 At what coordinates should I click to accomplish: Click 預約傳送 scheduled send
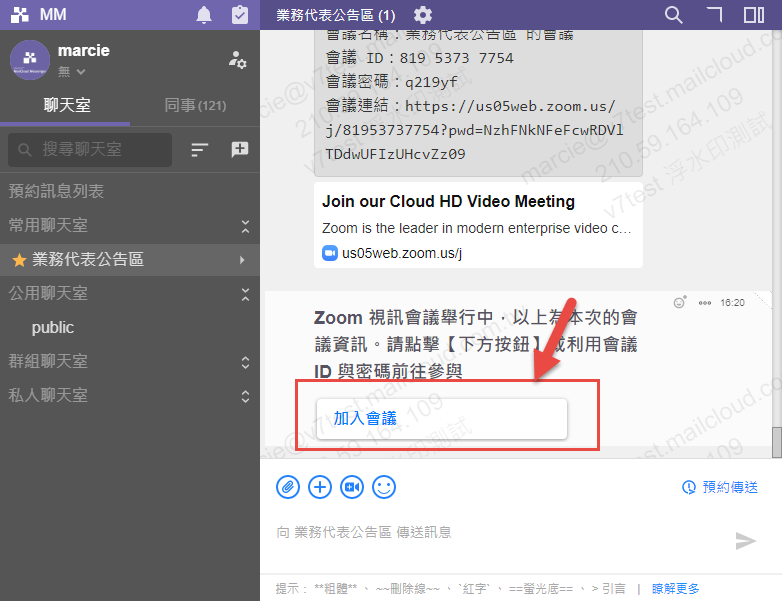coord(720,487)
